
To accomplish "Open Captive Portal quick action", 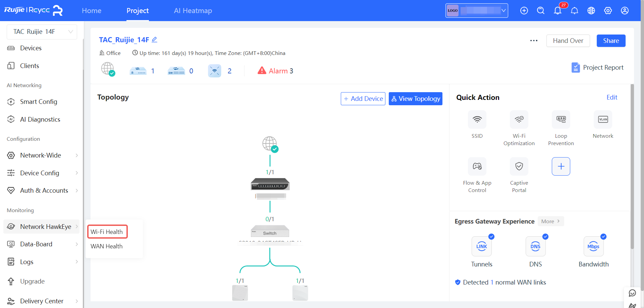I will click(519, 167).
